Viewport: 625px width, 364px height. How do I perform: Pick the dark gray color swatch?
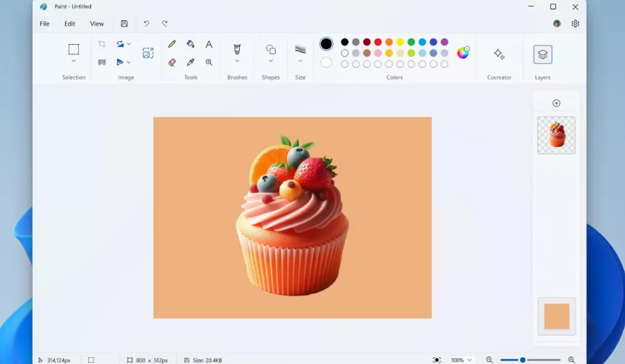(356, 42)
